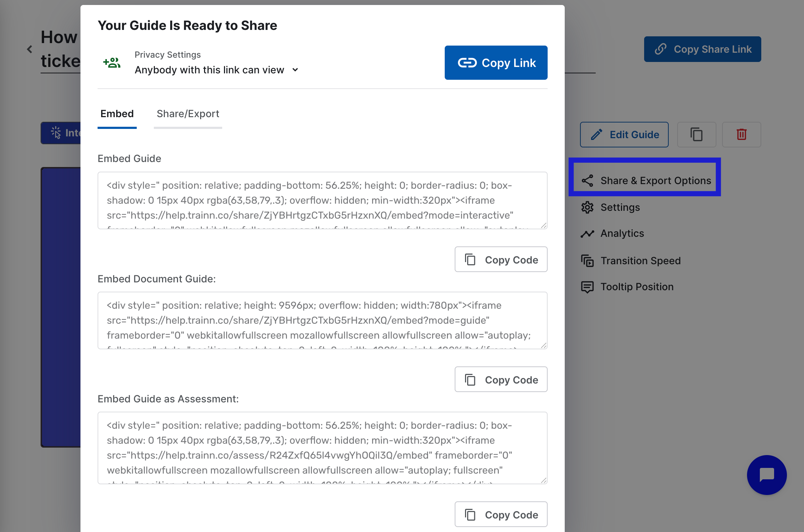The height and width of the screenshot is (532, 804).
Task: Click the Edit Guide button
Action: point(624,135)
